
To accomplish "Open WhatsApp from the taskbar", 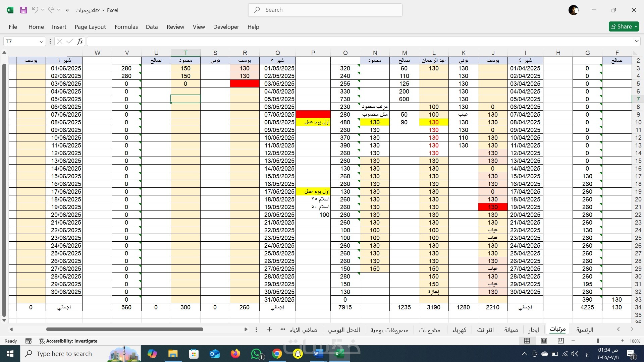I will pyautogui.click(x=257, y=354).
